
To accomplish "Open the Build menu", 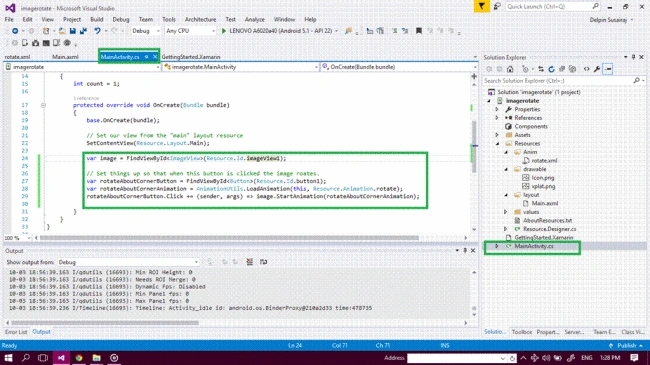I will (97, 19).
